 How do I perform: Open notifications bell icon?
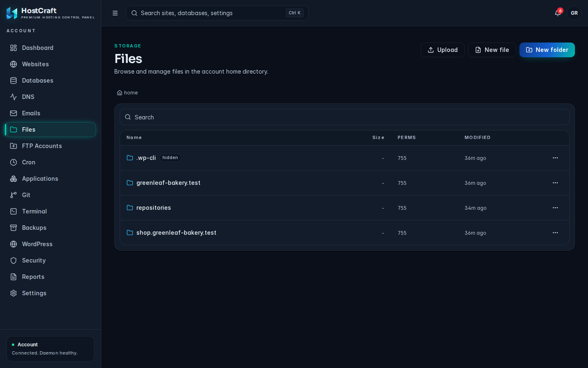pyautogui.click(x=558, y=13)
